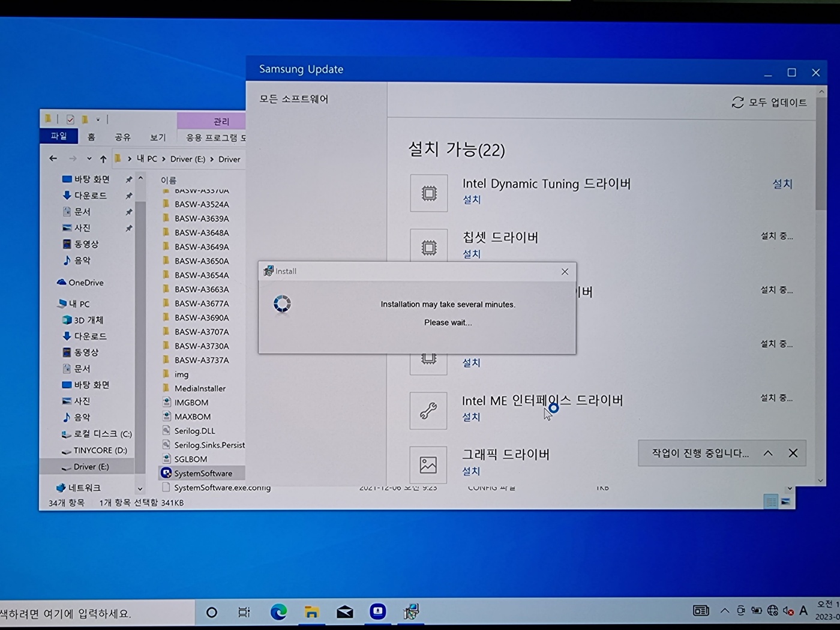Click the properties checkmark icon in quick access toolbar
The width and height of the screenshot is (840, 630).
(x=70, y=119)
